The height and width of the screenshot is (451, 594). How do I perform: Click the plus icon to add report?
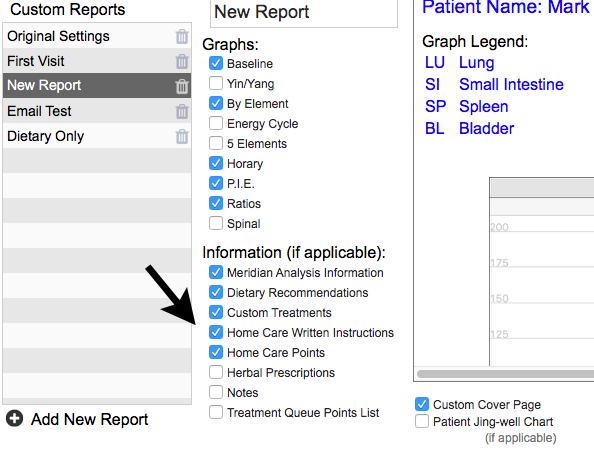tap(14, 419)
